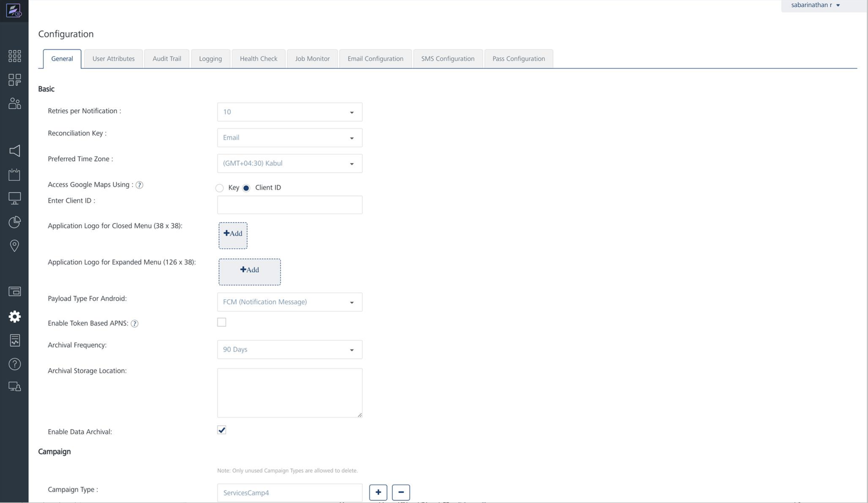Open the sabarinathan r user menu
The height and width of the screenshot is (503, 868).
(x=815, y=5)
